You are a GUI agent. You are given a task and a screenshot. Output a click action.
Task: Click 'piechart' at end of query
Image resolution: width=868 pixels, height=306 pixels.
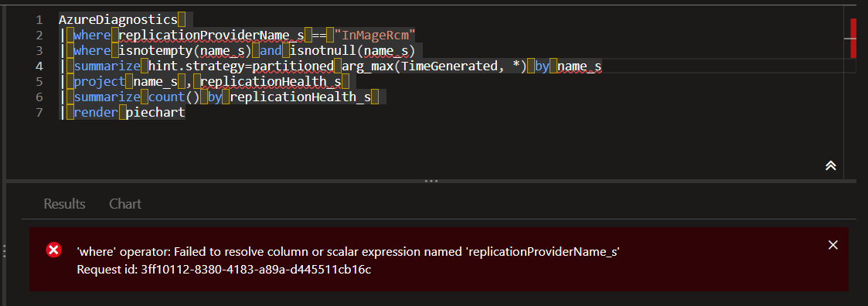tap(155, 113)
